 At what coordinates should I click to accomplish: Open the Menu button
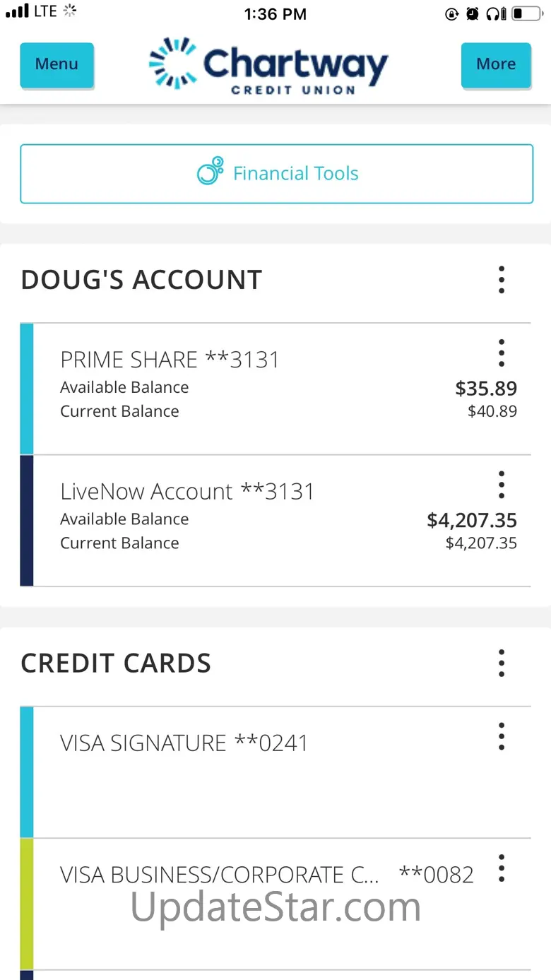point(57,65)
